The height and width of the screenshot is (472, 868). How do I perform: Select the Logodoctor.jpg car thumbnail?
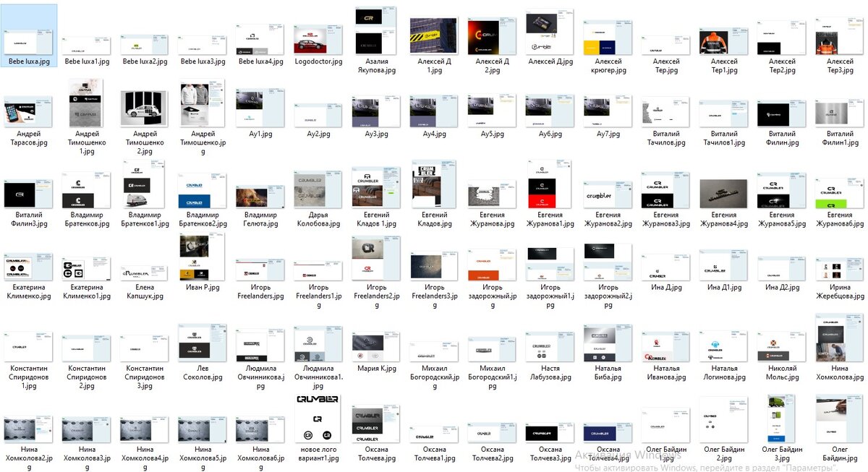(x=318, y=40)
